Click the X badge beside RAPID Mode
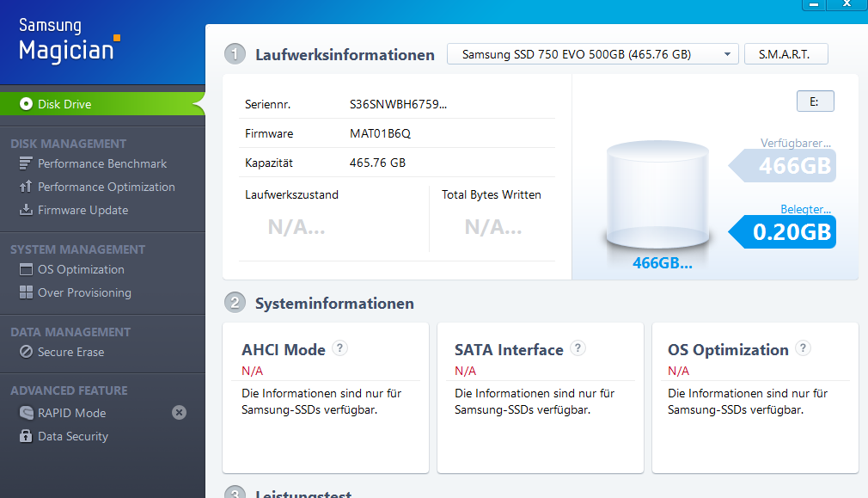 [x=179, y=413]
